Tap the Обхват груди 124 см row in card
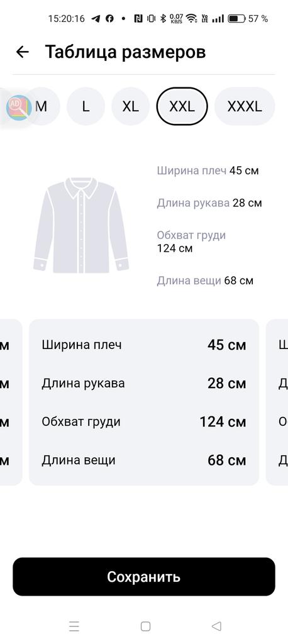The image size is (288, 644). (x=144, y=422)
